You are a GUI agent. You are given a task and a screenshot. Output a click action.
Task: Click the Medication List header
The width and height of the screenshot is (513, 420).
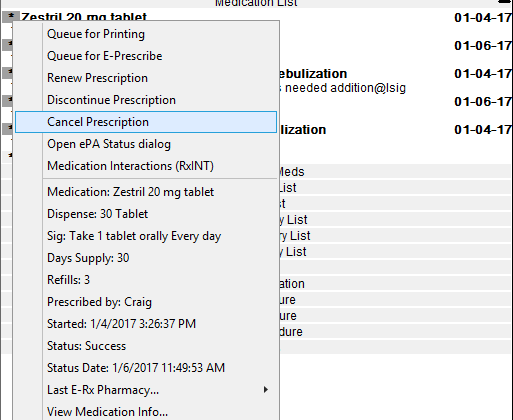click(256, 3)
